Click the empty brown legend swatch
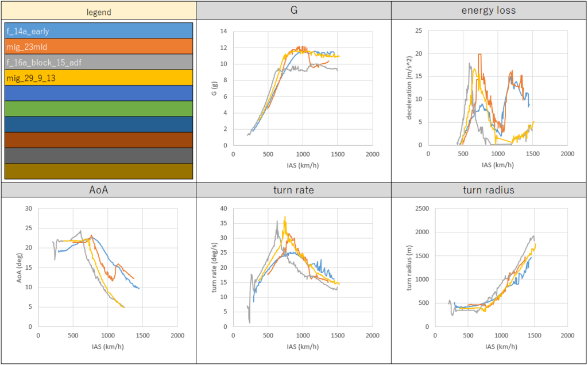The width and height of the screenshot is (588, 365). pos(98,140)
